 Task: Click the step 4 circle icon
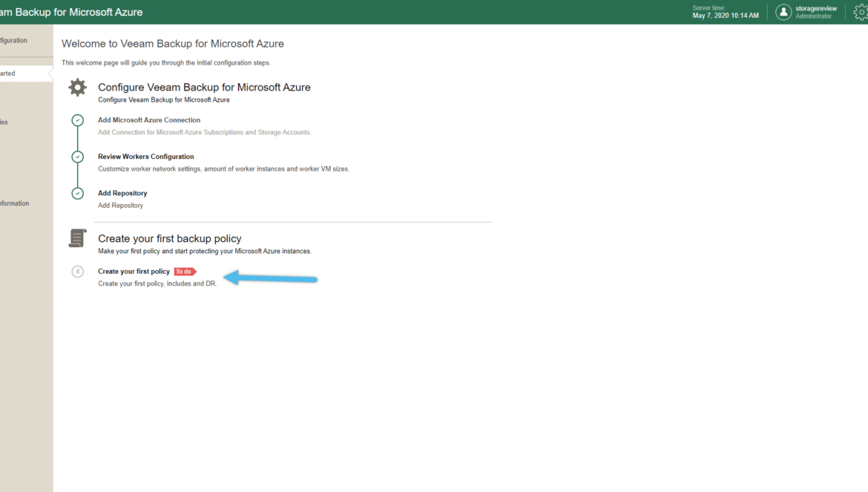[77, 271]
